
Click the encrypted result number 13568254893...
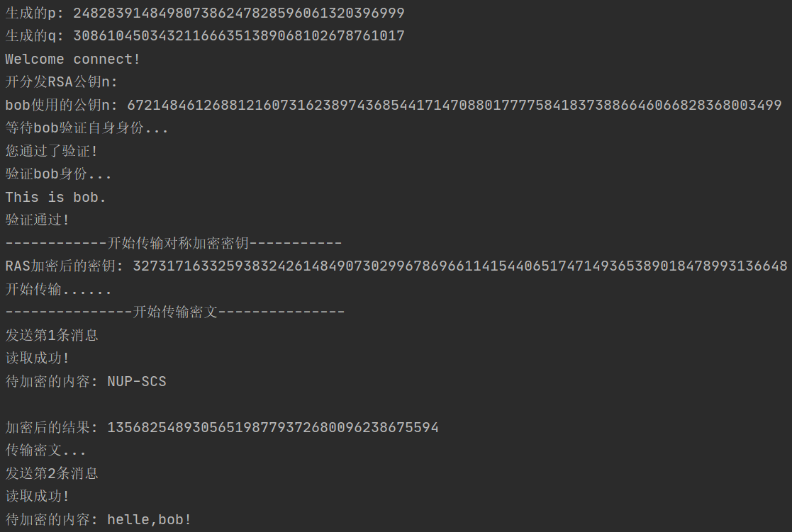pos(273,428)
